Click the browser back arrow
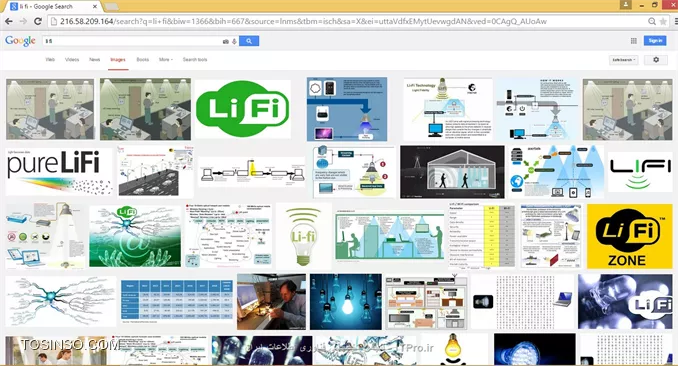This screenshot has height=366, width=678. [x=9, y=21]
